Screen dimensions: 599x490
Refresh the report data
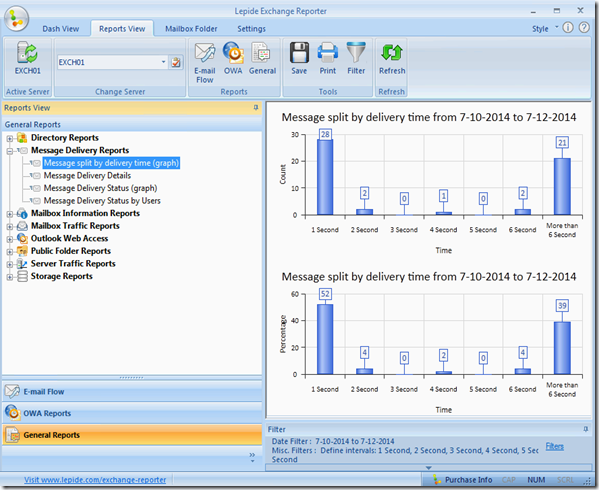392,58
